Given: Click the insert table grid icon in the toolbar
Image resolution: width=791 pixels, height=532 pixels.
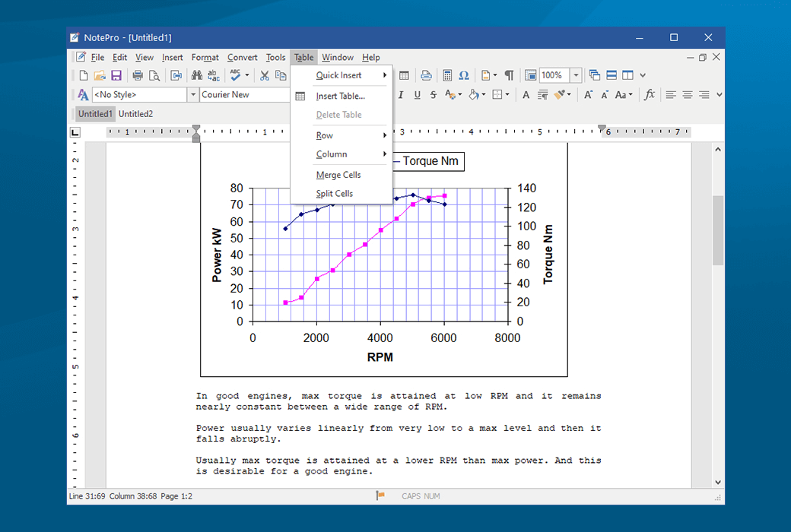Looking at the screenshot, I should (404, 75).
